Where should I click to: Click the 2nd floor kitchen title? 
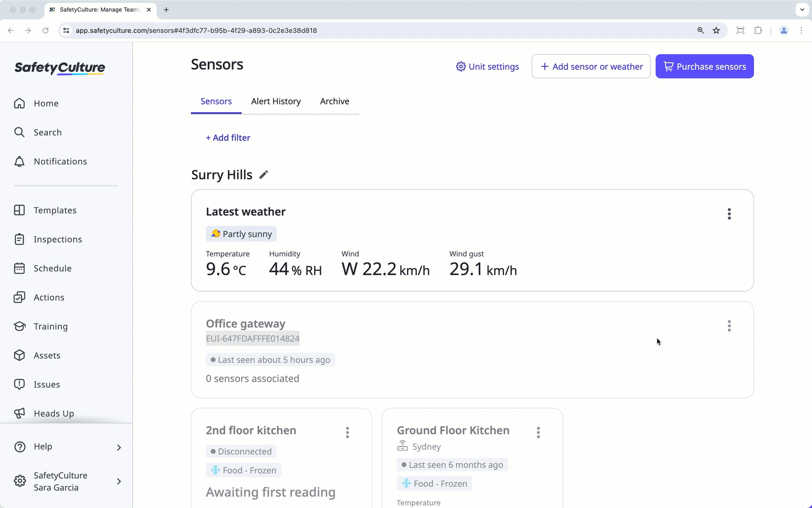[251, 431]
